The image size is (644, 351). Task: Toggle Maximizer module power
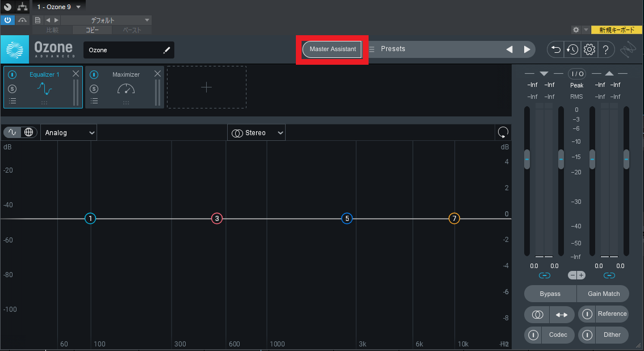click(94, 74)
